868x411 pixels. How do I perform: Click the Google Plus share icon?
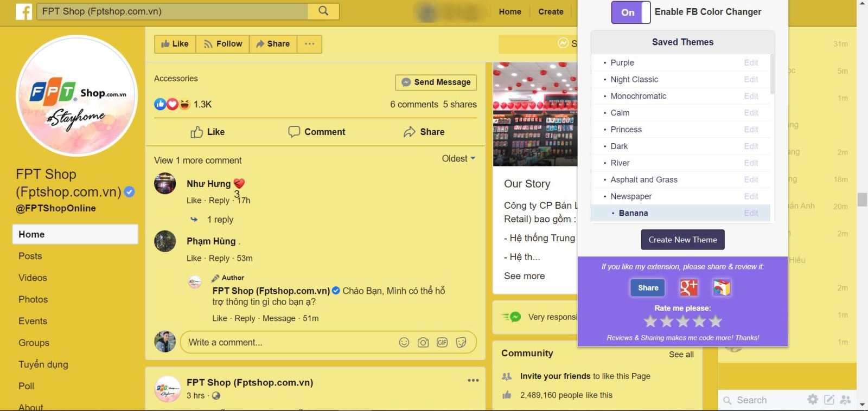689,287
